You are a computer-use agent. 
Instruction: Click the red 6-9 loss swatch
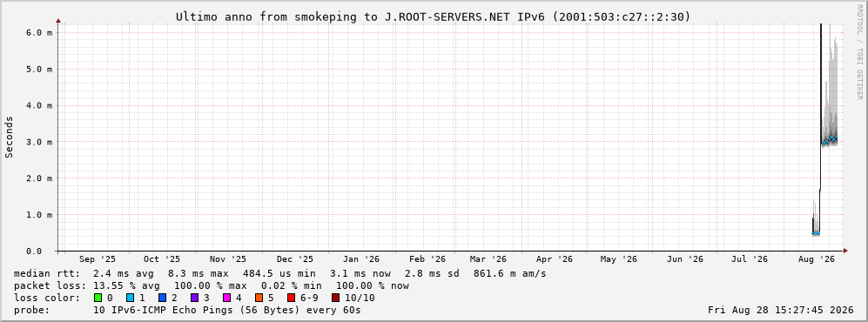coord(291,298)
